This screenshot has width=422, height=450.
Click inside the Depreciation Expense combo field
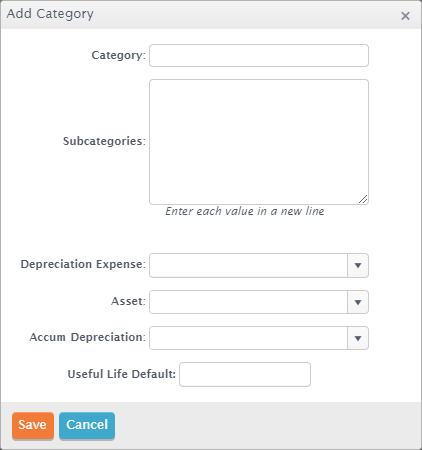coord(248,265)
